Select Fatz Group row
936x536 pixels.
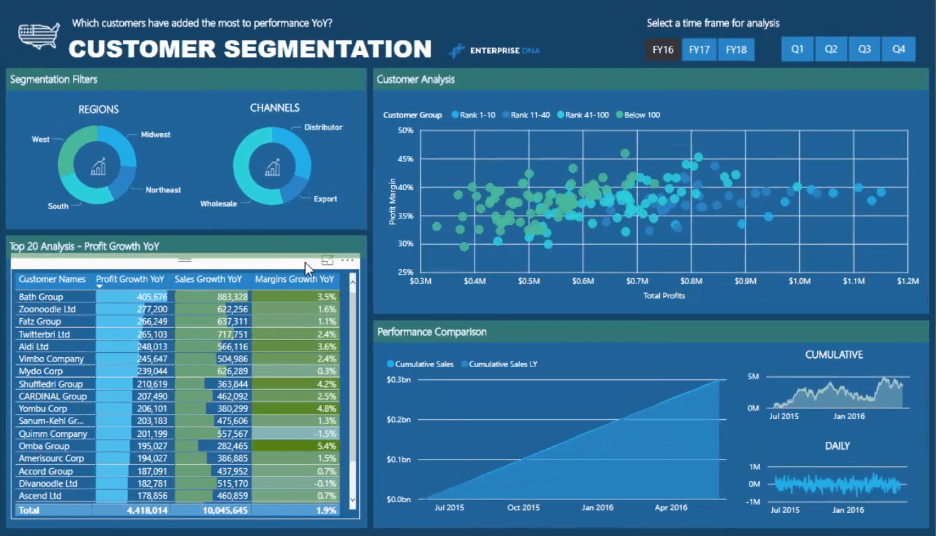177,322
